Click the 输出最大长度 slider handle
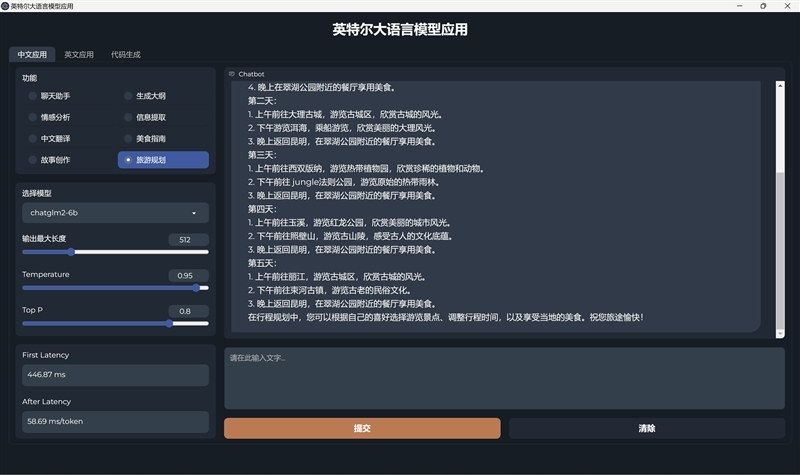 coord(71,252)
